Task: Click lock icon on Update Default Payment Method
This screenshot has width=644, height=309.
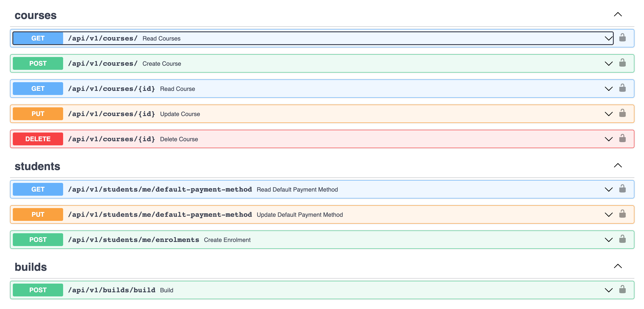Action: tap(622, 214)
